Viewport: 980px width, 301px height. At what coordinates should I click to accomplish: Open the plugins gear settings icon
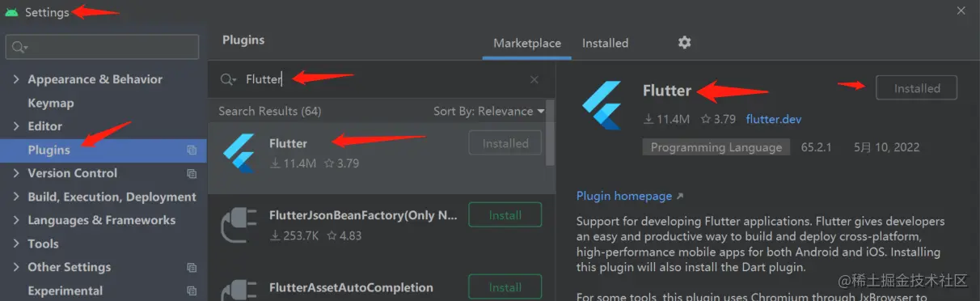pyautogui.click(x=684, y=43)
